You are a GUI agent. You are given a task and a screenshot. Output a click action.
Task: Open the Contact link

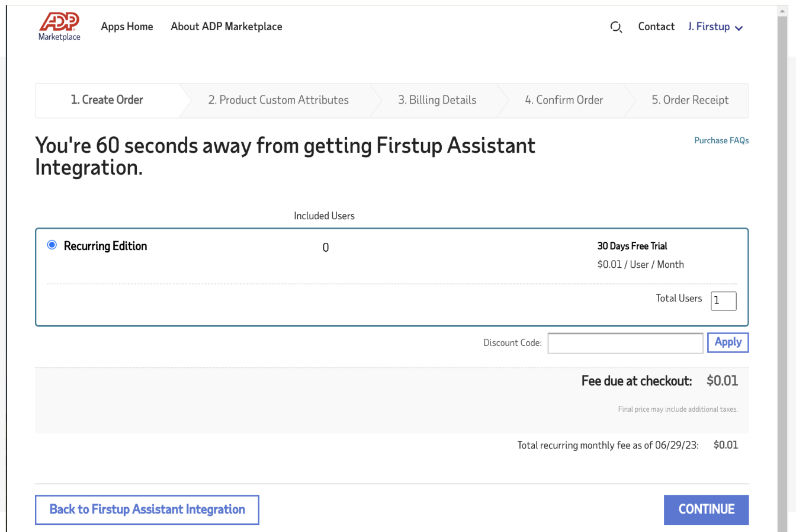pos(656,27)
